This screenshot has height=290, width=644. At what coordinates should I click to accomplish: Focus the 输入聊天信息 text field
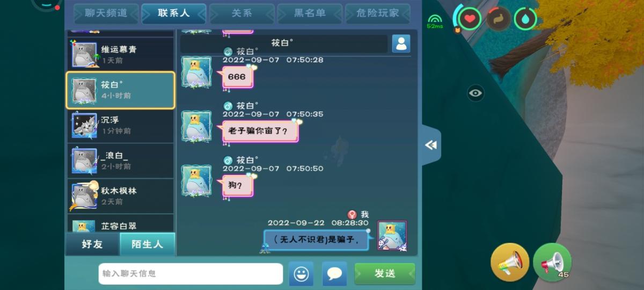[x=191, y=273]
